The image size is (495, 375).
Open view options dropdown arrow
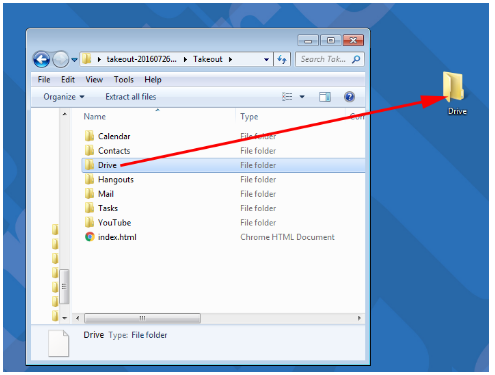click(302, 97)
